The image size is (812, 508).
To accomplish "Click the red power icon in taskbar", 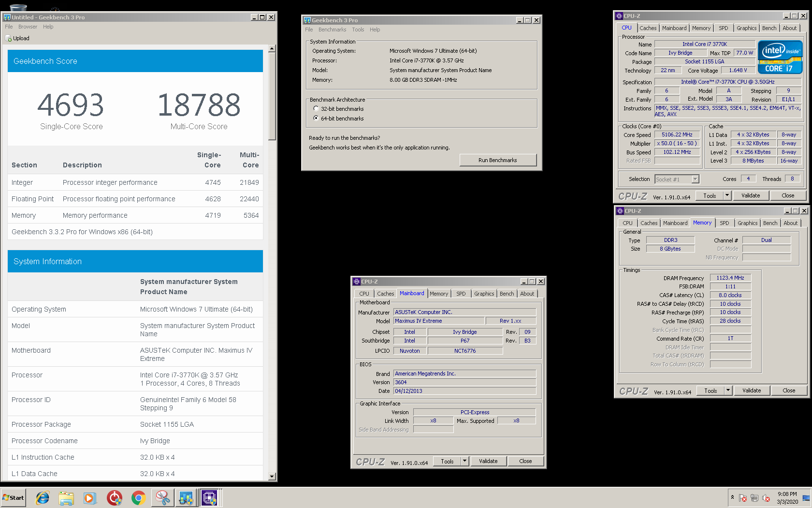I will 115,497.
